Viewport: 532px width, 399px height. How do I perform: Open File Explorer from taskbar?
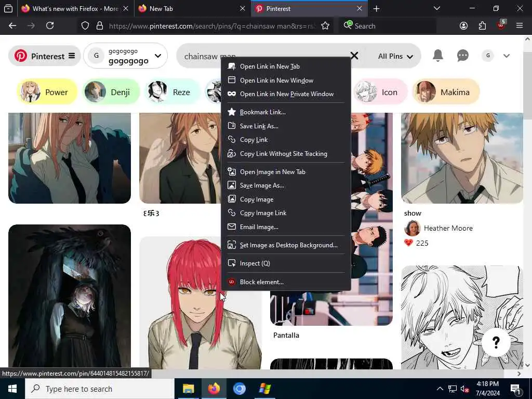tap(188, 389)
